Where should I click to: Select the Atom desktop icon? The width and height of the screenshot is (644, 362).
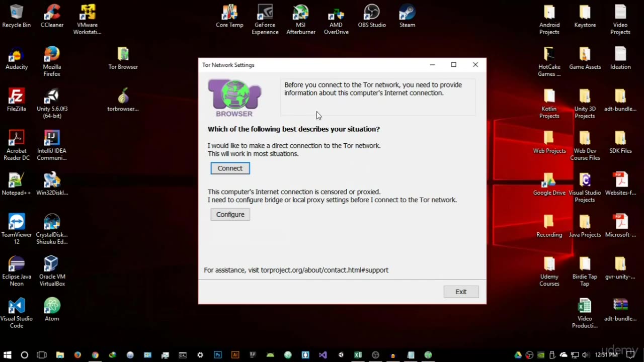pyautogui.click(x=52, y=309)
